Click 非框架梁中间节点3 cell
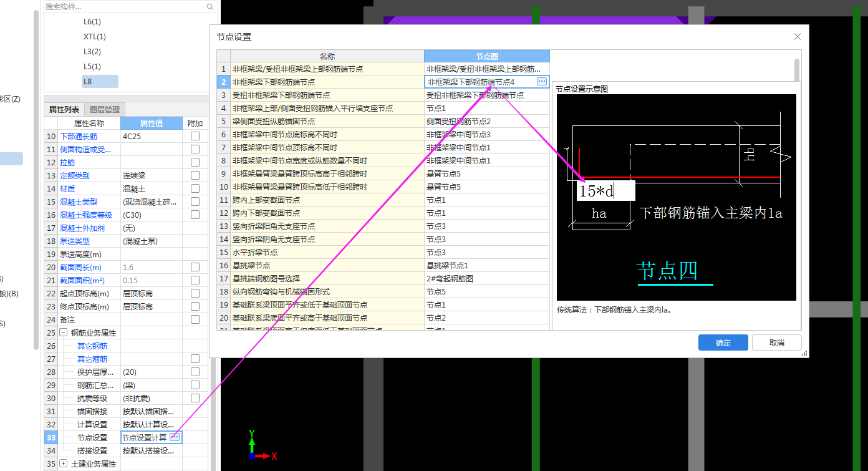 (x=487, y=134)
